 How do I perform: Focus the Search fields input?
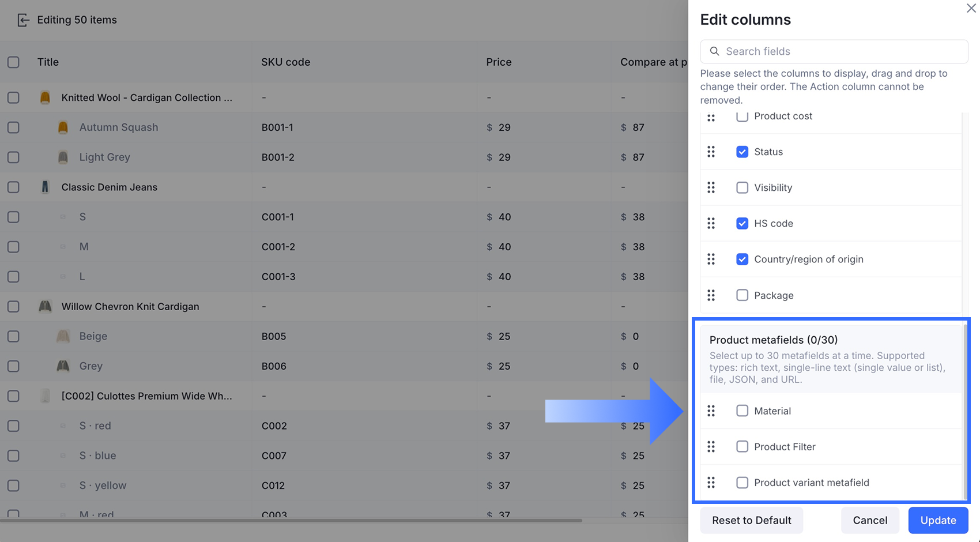tap(834, 51)
